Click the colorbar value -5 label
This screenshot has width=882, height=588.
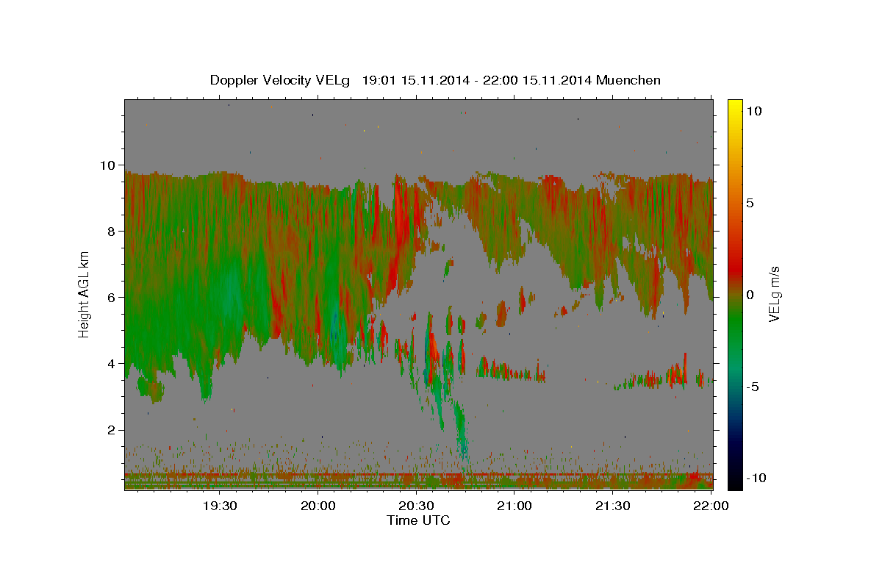(752, 387)
